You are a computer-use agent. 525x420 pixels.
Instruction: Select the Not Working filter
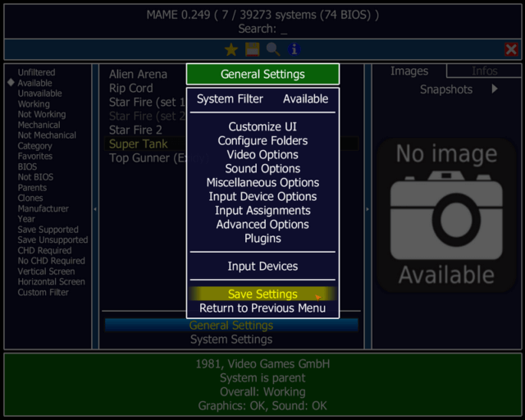click(x=42, y=115)
